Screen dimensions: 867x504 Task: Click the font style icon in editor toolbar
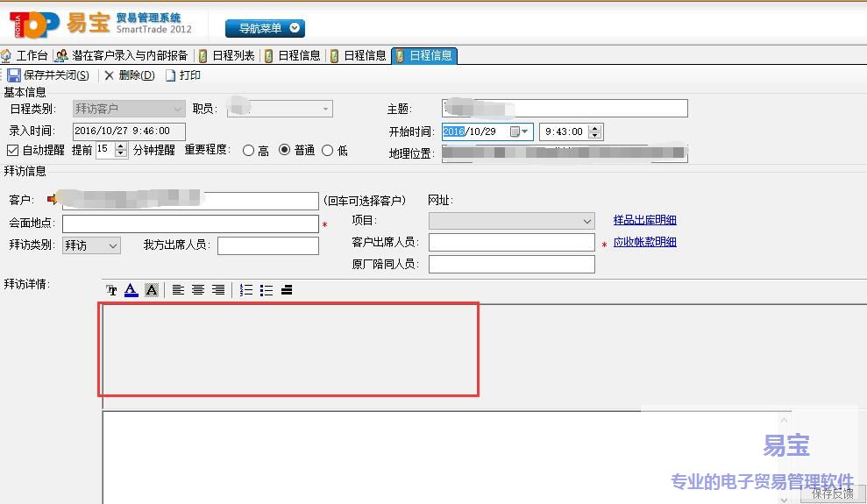click(111, 290)
